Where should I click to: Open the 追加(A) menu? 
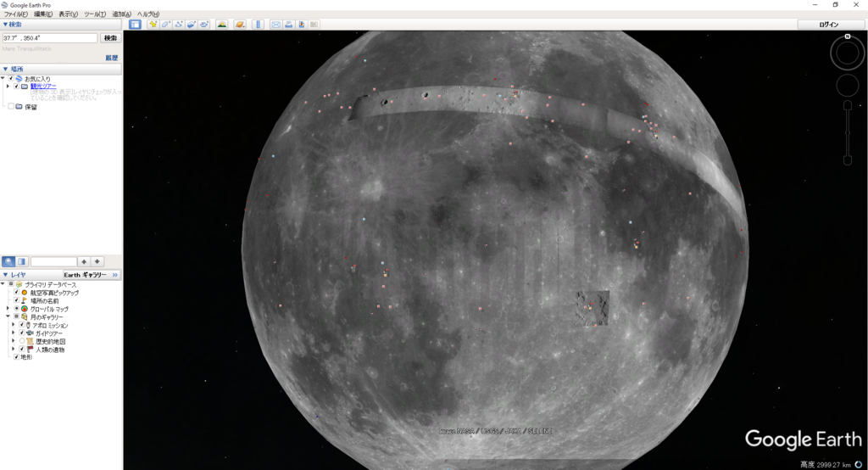tap(122, 14)
